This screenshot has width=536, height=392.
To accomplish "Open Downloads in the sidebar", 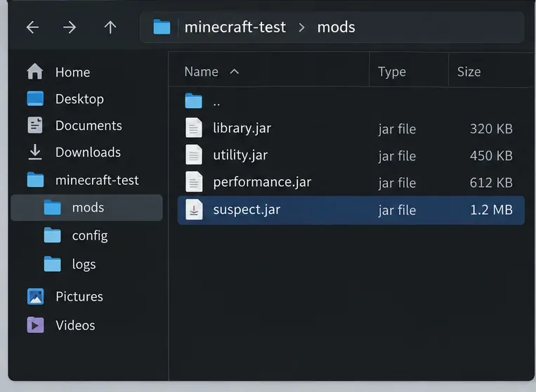I will click(88, 152).
